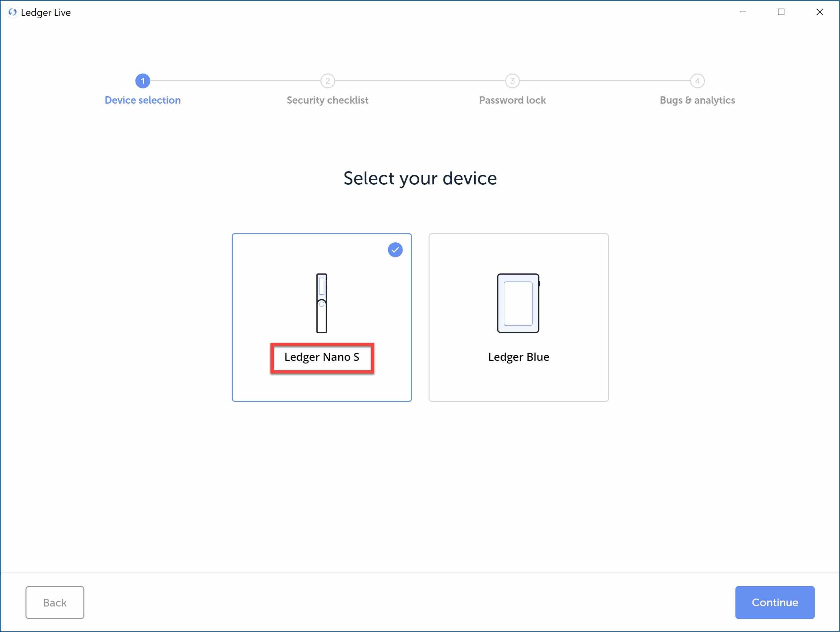
Task: Click the Ledger Blue label text
Action: [x=518, y=357]
